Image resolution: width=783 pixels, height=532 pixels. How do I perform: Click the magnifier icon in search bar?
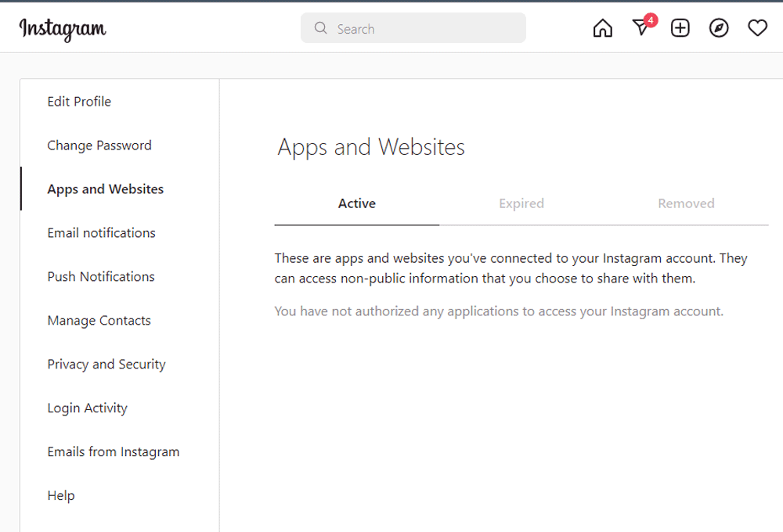pos(320,28)
